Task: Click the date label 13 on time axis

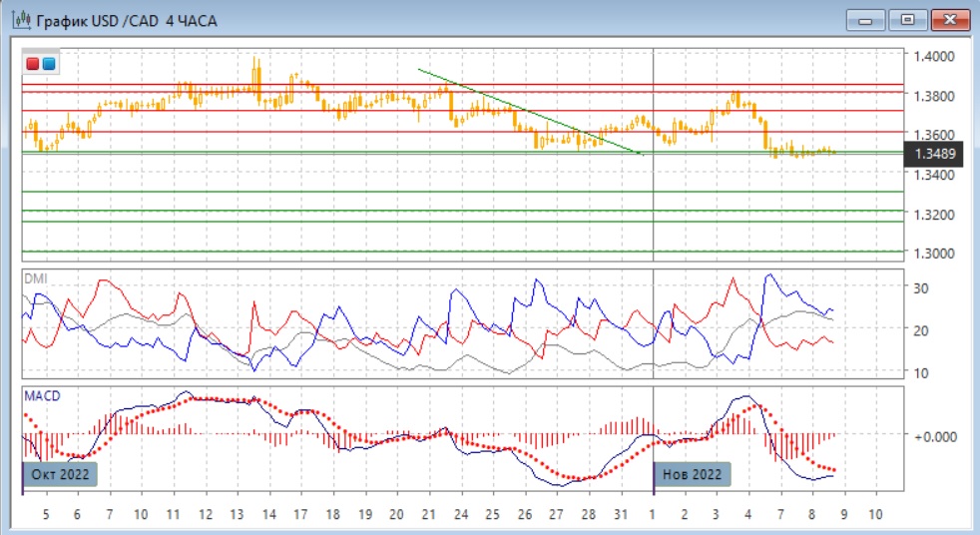Action: [x=236, y=515]
